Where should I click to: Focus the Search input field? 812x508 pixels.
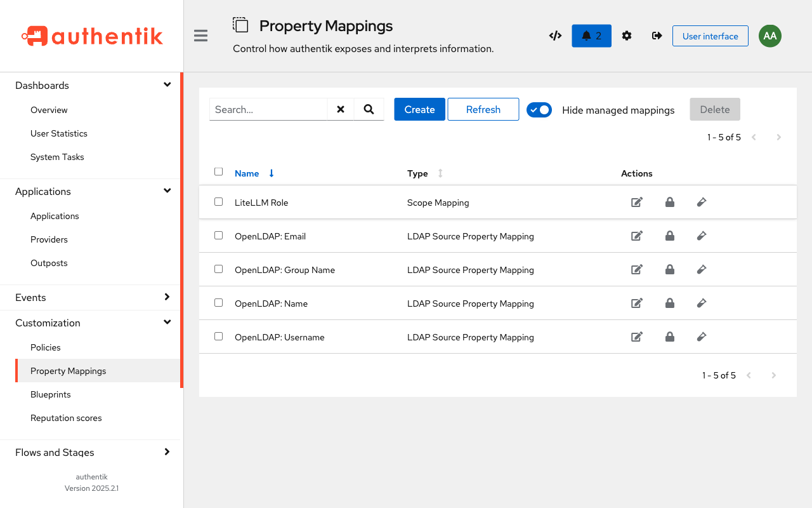(268, 109)
